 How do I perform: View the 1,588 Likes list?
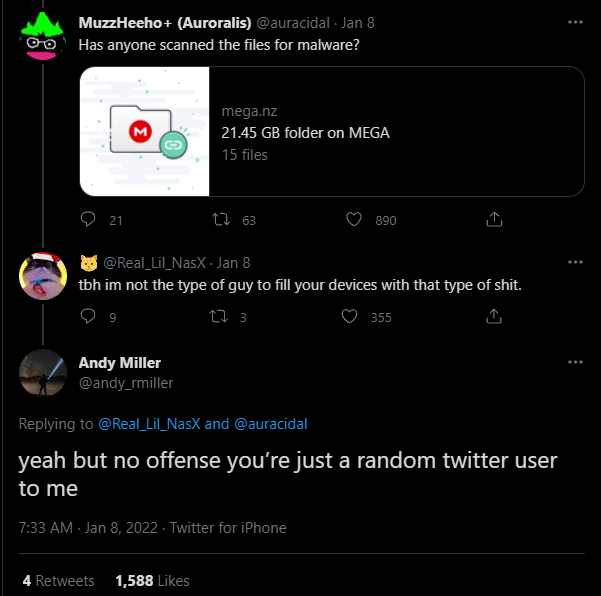click(152, 581)
